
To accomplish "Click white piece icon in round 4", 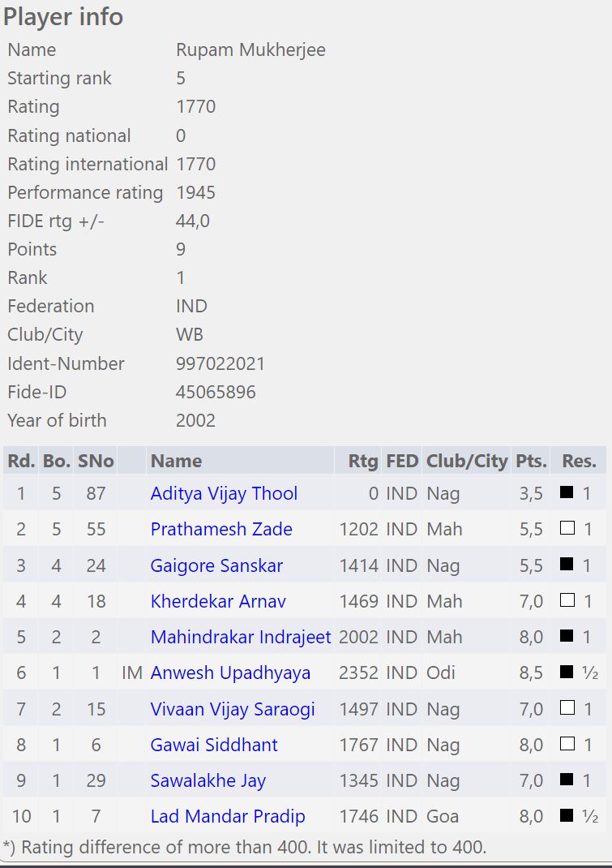I will (x=567, y=599).
